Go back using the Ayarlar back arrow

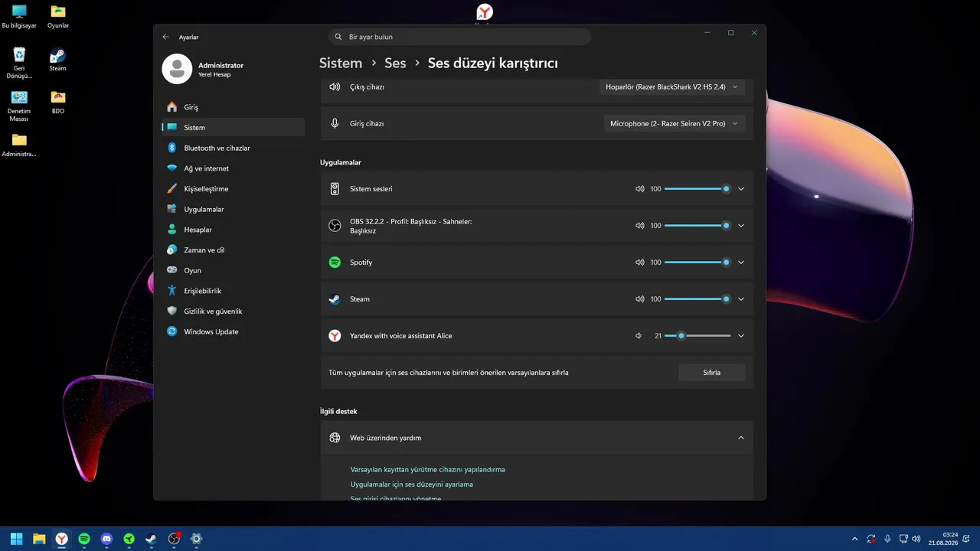(165, 37)
